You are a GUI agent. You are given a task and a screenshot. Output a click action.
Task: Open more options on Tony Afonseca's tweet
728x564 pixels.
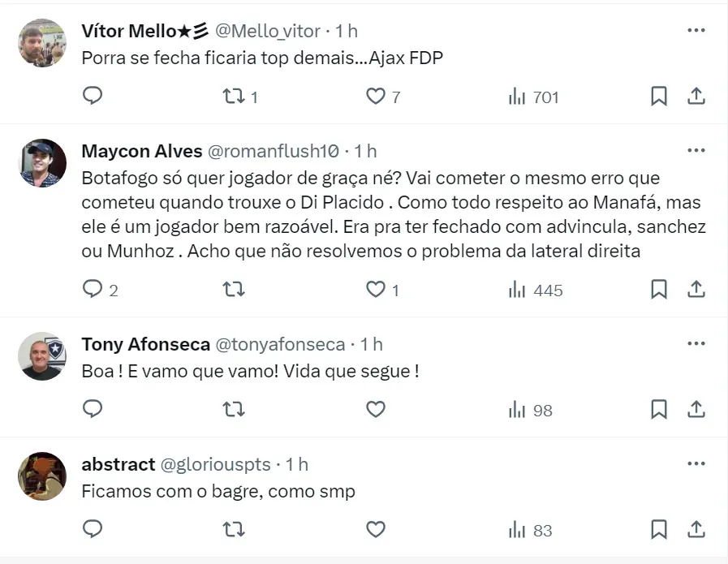pyautogui.click(x=696, y=343)
